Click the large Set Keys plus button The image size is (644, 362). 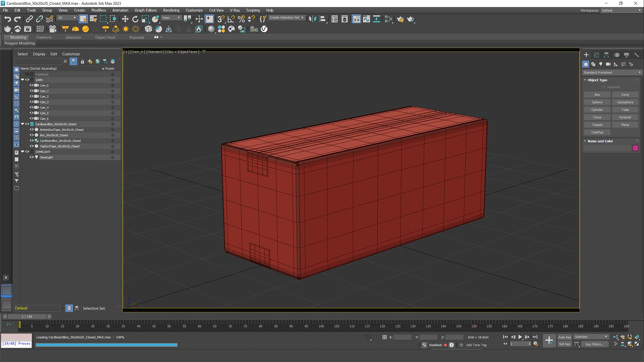[549, 341]
